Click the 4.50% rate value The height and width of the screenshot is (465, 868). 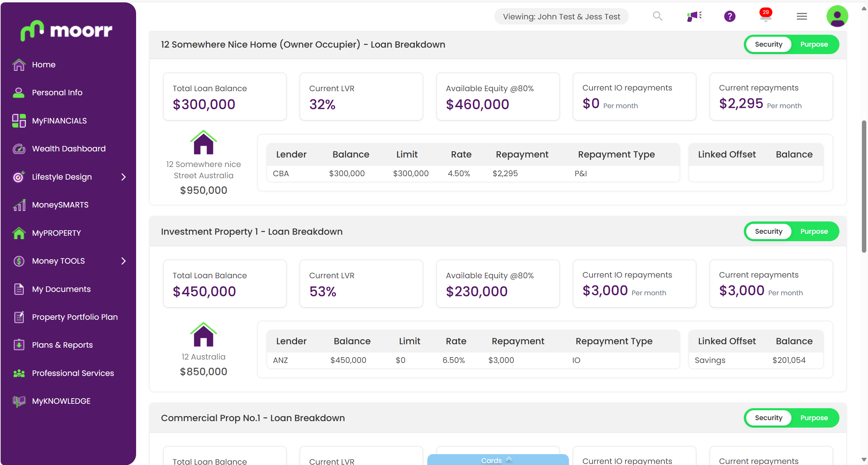[459, 173]
